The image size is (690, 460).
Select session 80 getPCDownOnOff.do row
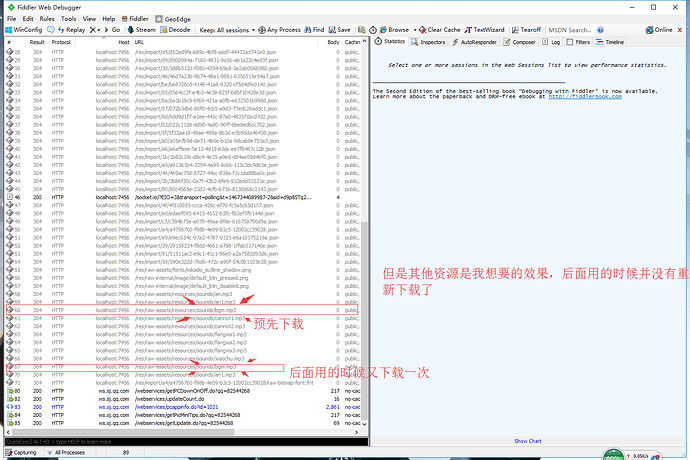tap(183, 391)
